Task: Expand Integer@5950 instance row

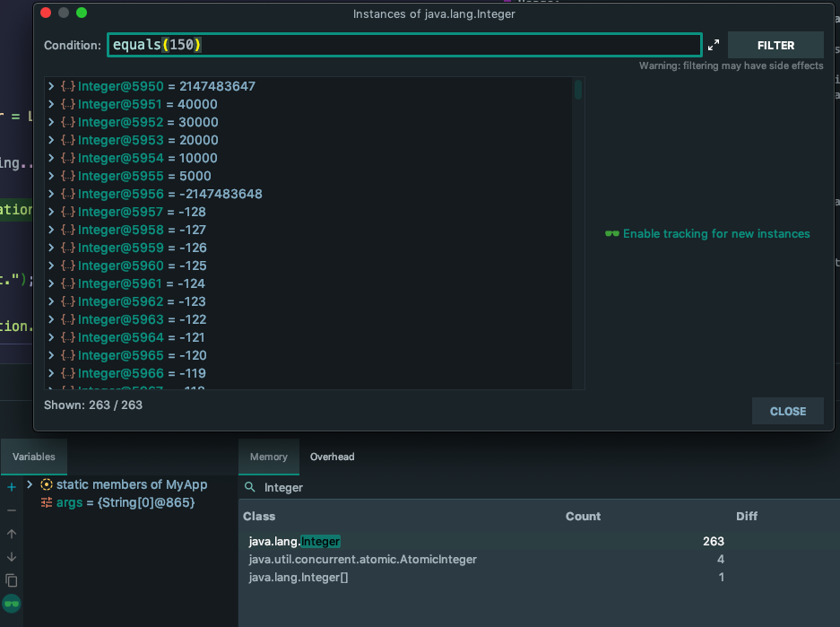Action: click(51, 86)
